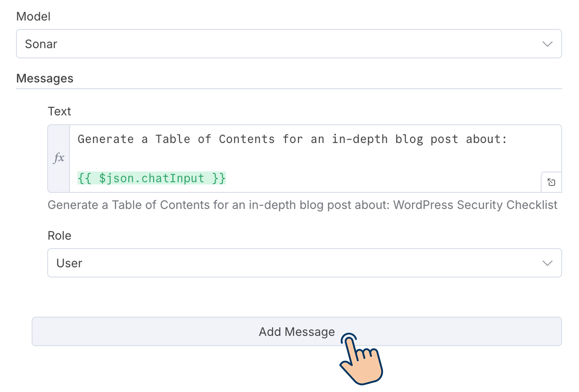Click empty space after the chatInput expression
The height and width of the screenshot is (392, 579).
point(356,178)
